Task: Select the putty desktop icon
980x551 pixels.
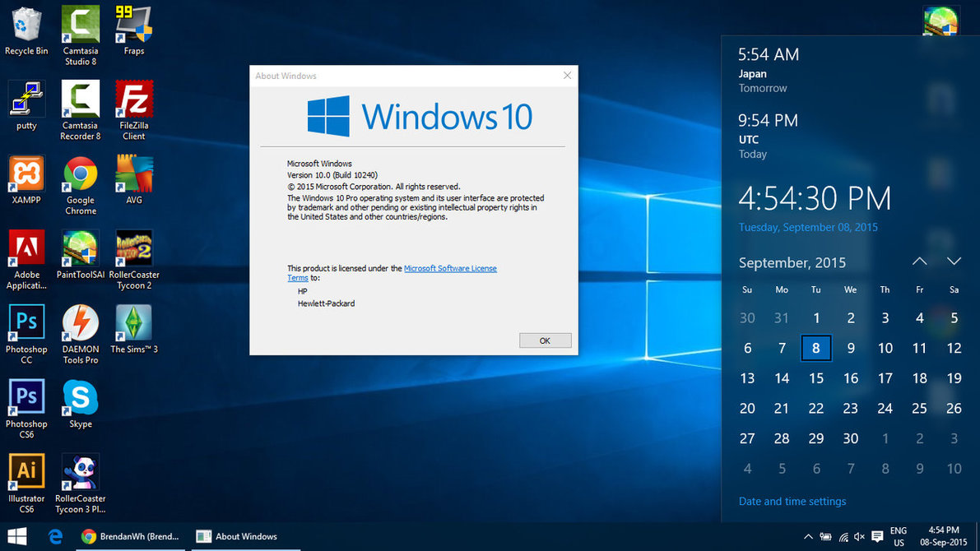Action: 26,105
